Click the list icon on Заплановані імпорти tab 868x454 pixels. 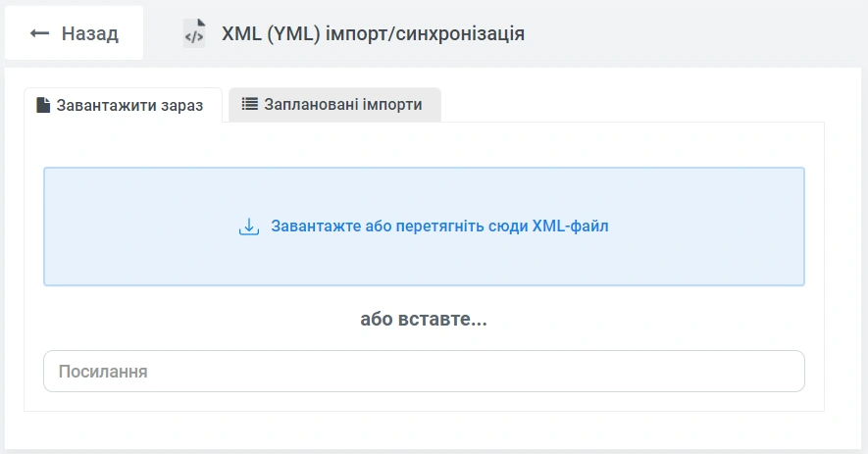tap(250, 104)
